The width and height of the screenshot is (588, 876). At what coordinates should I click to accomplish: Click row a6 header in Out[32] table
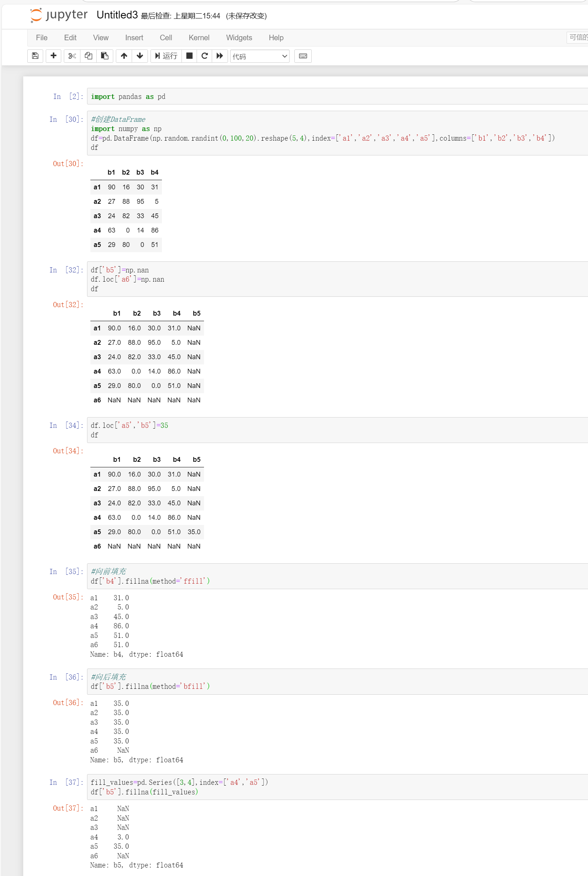[x=97, y=400]
